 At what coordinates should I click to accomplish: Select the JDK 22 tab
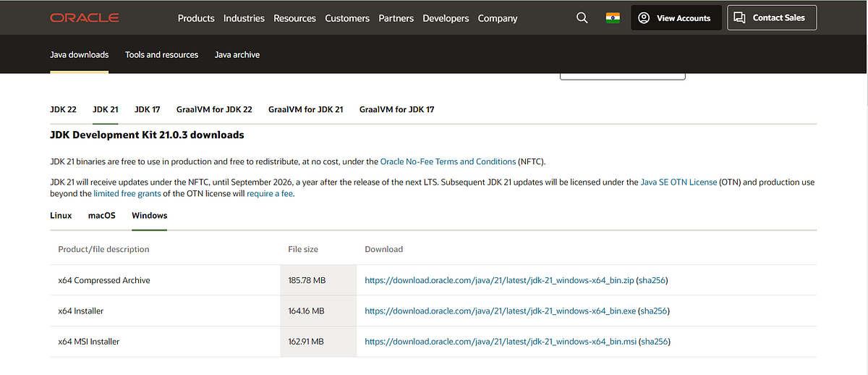(63, 110)
